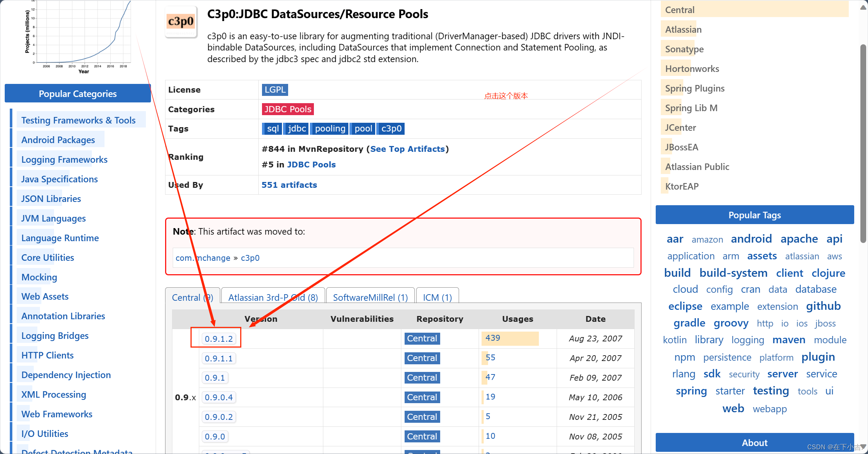Select the pool tag
The width and height of the screenshot is (868, 454).
click(363, 129)
